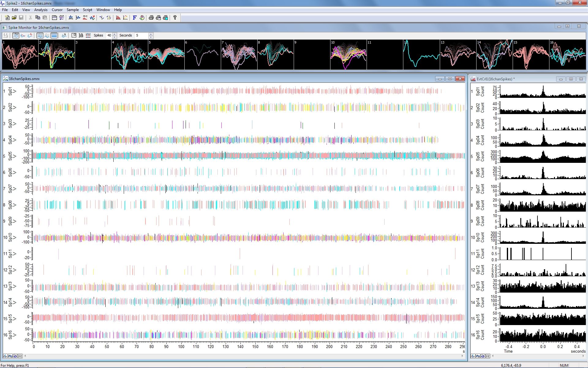Open the Script menu
Viewport: 588px width, 368px height.
(x=87, y=10)
